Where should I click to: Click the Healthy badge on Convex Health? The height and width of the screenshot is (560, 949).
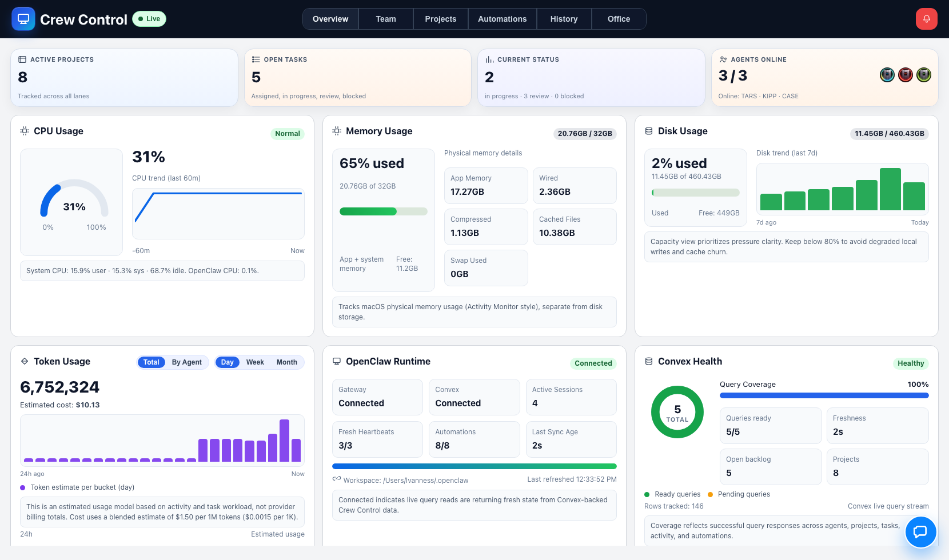coord(910,363)
